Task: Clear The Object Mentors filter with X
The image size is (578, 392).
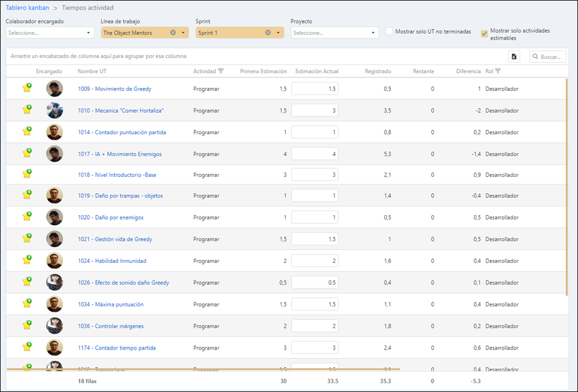Action: [173, 33]
